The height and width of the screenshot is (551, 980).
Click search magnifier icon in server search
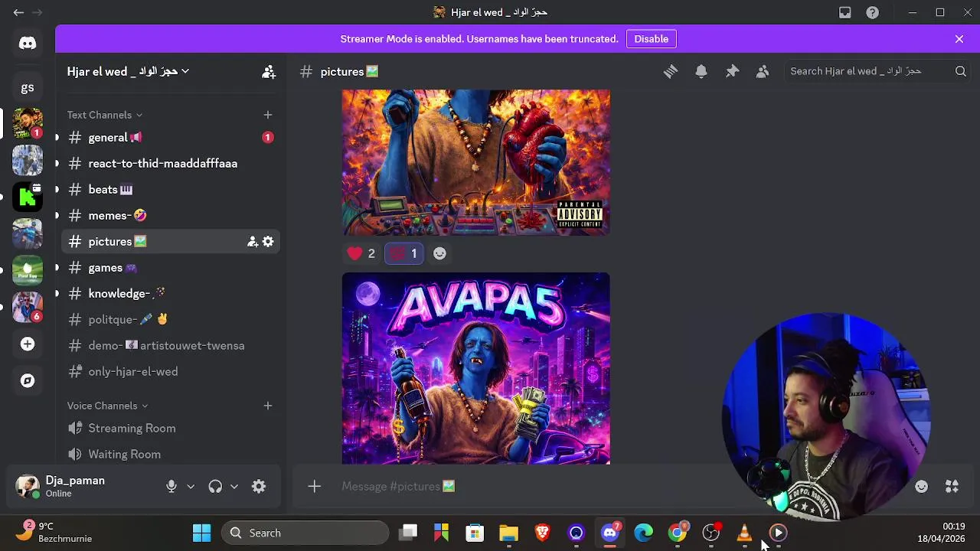pyautogui.click(x=960, y=71)
